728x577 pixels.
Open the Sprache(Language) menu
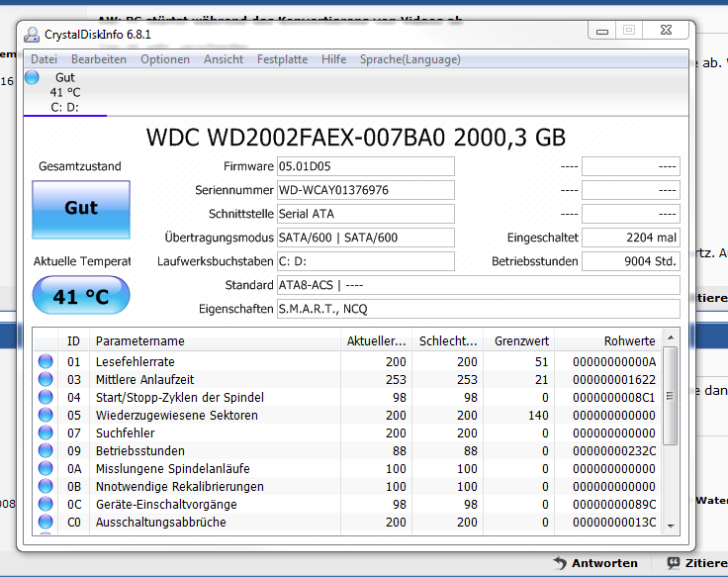(x=409, y=59)
